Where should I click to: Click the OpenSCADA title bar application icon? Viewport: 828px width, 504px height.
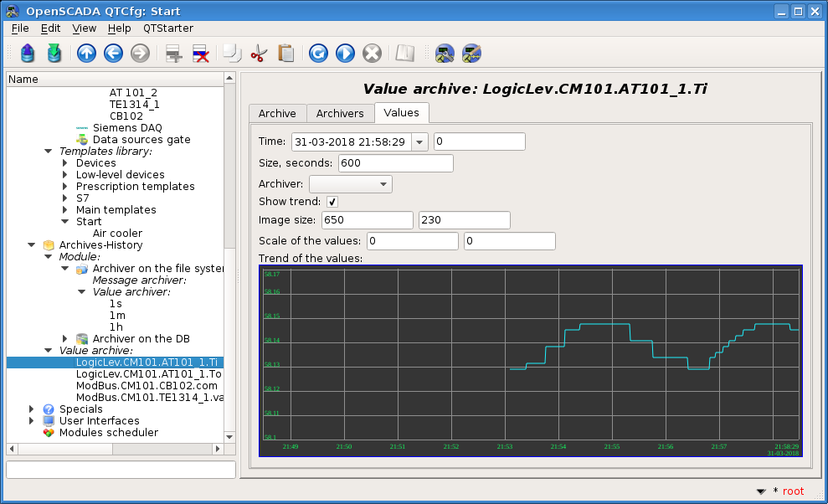click(x=13, y=11)
